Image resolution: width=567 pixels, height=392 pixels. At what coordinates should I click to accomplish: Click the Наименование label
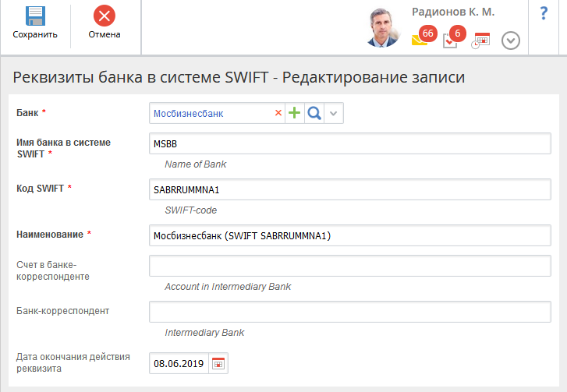[50, 235]
